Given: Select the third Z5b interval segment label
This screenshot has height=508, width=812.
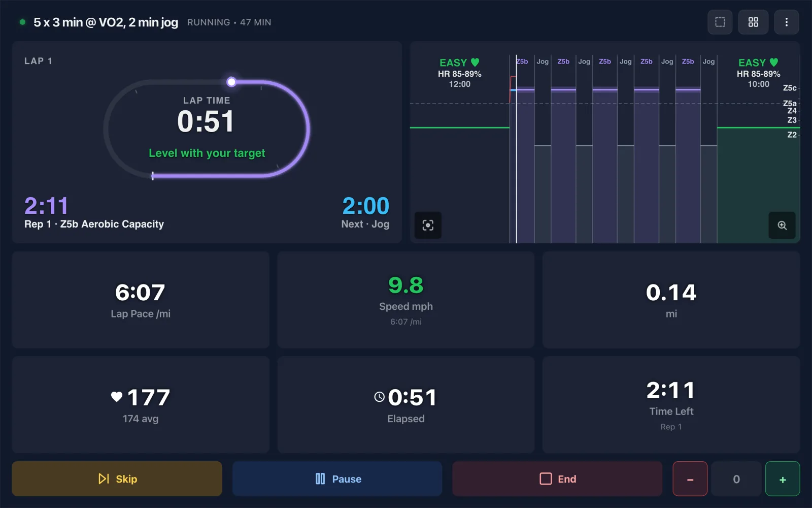Looking at the screenshot, I should click(x=605, y=61).
